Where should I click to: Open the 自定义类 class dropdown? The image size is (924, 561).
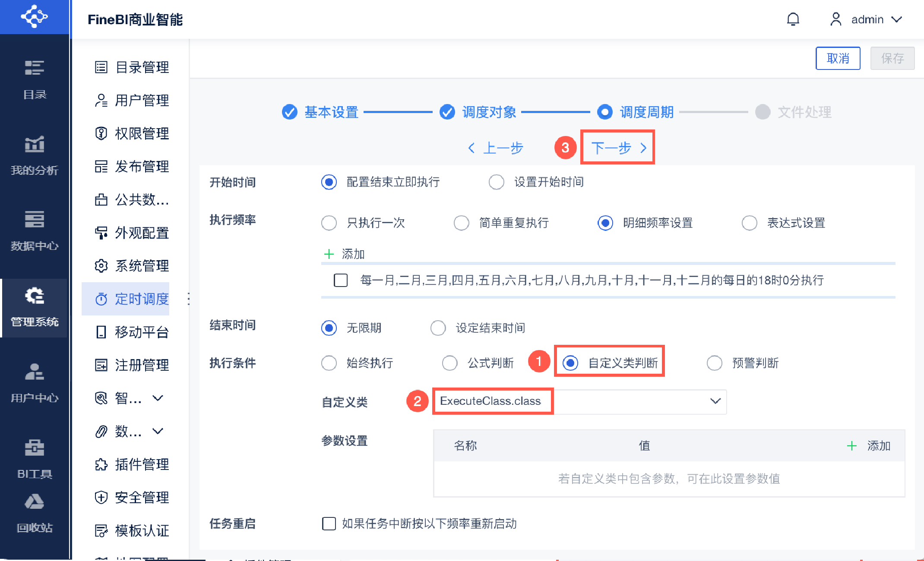pos(715,401)
